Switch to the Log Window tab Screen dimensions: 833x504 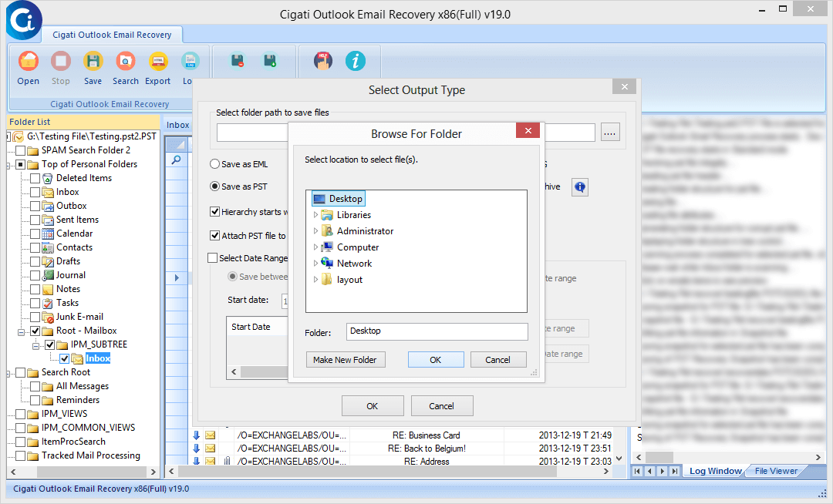click(x=715, y=471)
